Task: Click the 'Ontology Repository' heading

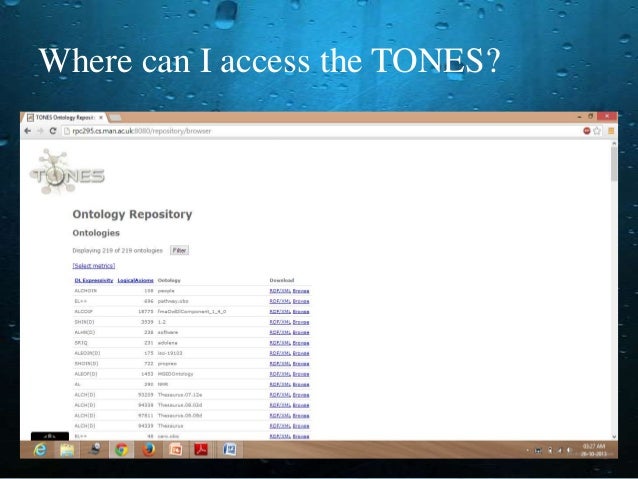Action: point(132,214)
